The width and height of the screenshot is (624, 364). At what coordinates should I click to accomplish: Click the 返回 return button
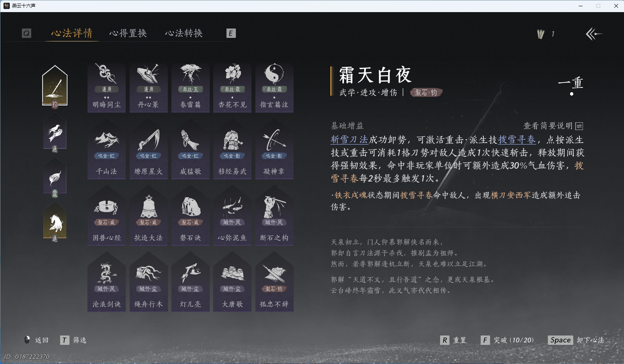click(36, 340)
